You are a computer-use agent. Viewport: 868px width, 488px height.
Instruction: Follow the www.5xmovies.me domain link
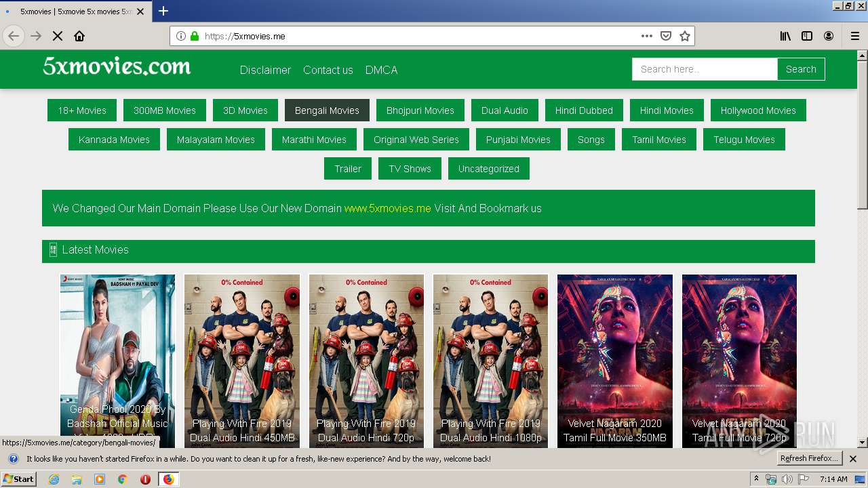(x=387, y=208)
